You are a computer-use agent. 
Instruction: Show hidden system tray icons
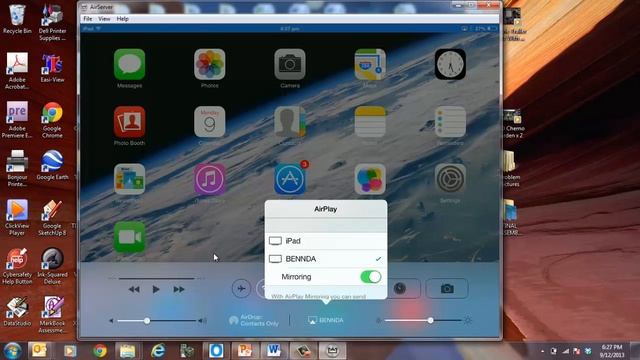pos(542,351)
